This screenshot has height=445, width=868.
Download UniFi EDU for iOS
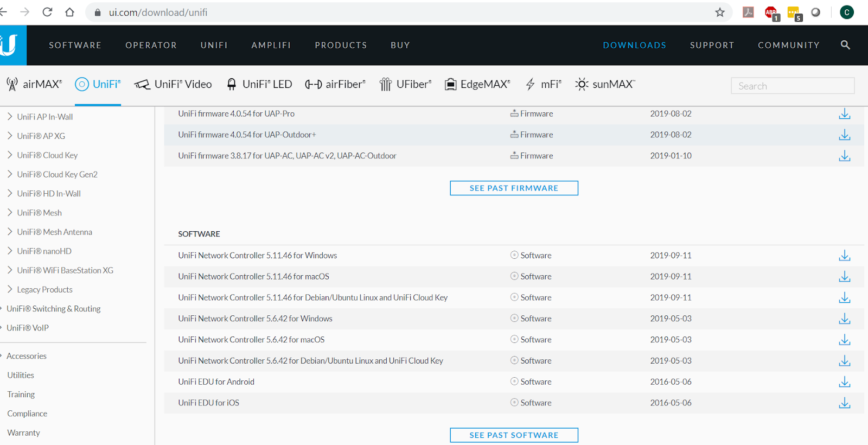click(844, 403)
